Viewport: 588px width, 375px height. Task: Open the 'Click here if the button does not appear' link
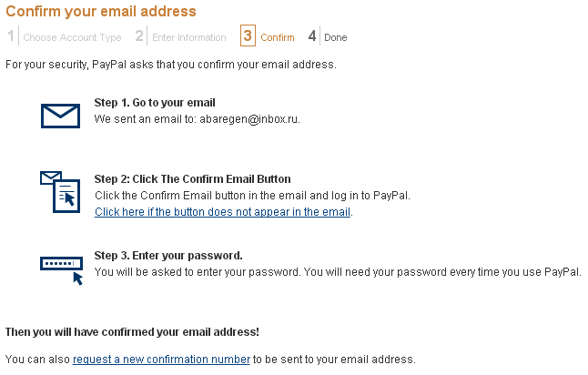[223, 212]
